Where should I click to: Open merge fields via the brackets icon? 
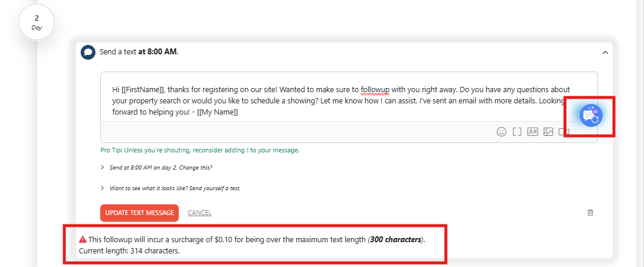coord(517,132)
